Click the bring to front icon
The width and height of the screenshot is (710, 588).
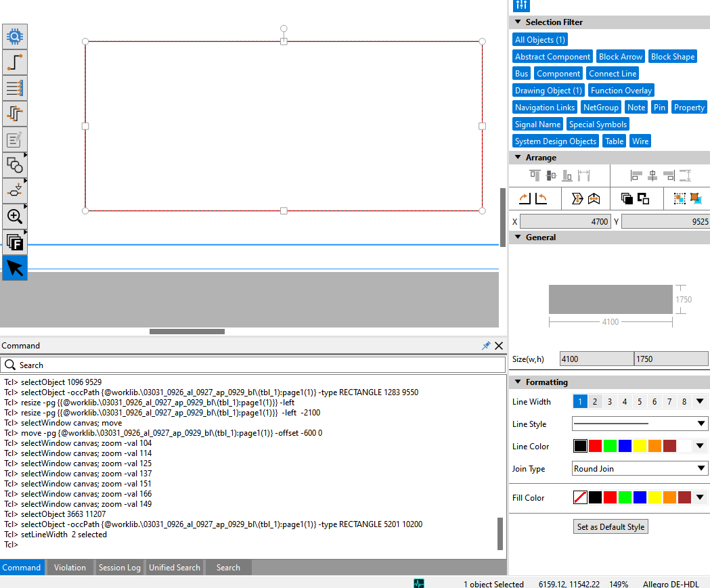pyautogui.click(x=627, y=198)
